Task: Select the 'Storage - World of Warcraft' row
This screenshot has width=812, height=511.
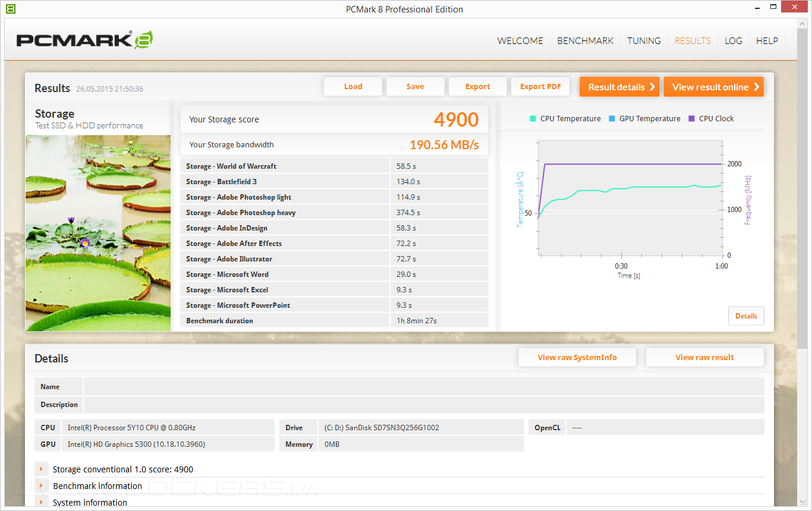Action: 334,166
